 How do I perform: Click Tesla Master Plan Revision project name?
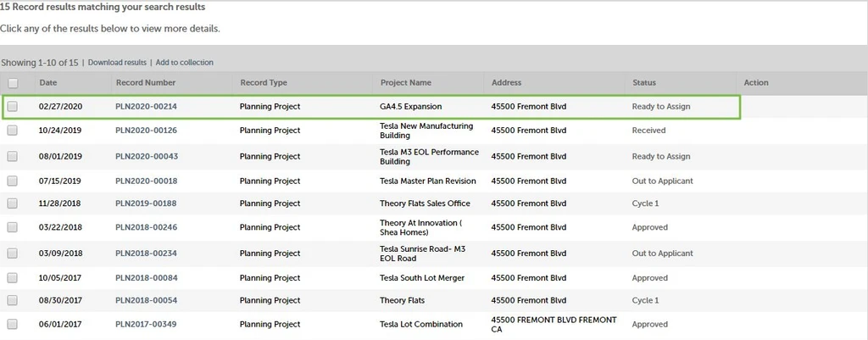(x=428, y=181)
